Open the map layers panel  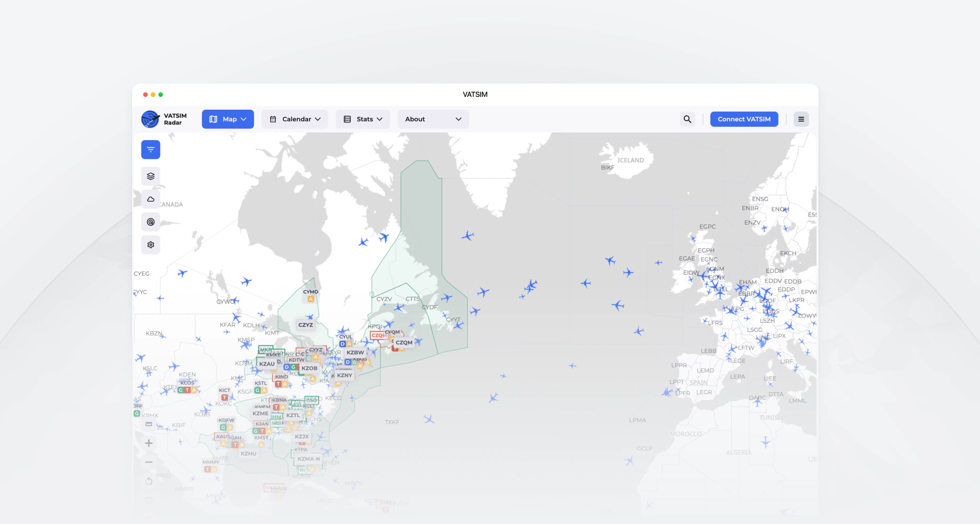click(x=151, y=176)
